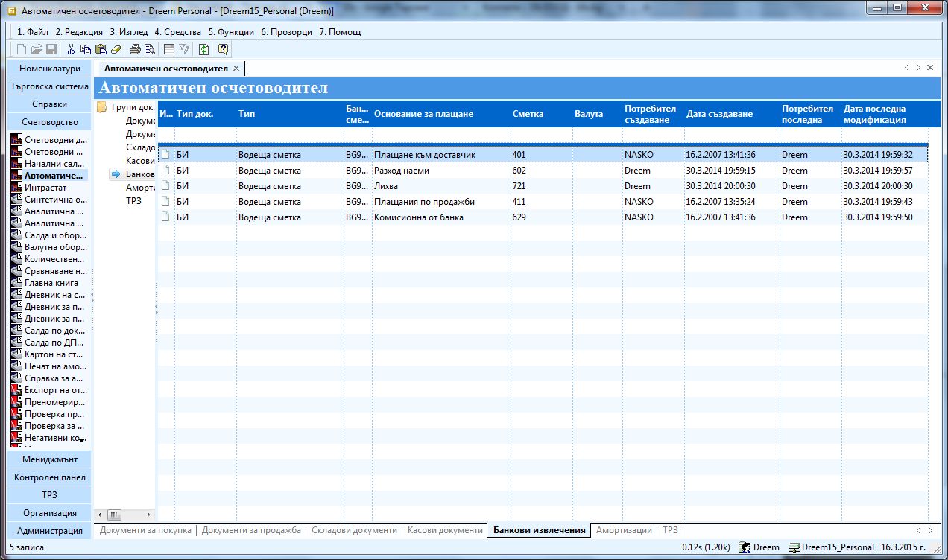Screen dimensions: 948x560
Task: Open Картон на ст... sidebar item
Action: click(x=49, y=354)
